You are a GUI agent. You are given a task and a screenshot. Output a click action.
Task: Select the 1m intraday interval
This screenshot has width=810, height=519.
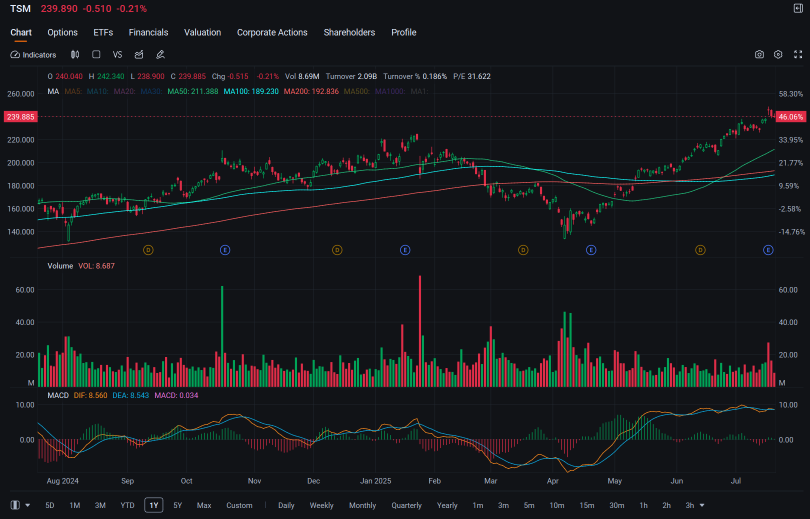coord(478,505)
